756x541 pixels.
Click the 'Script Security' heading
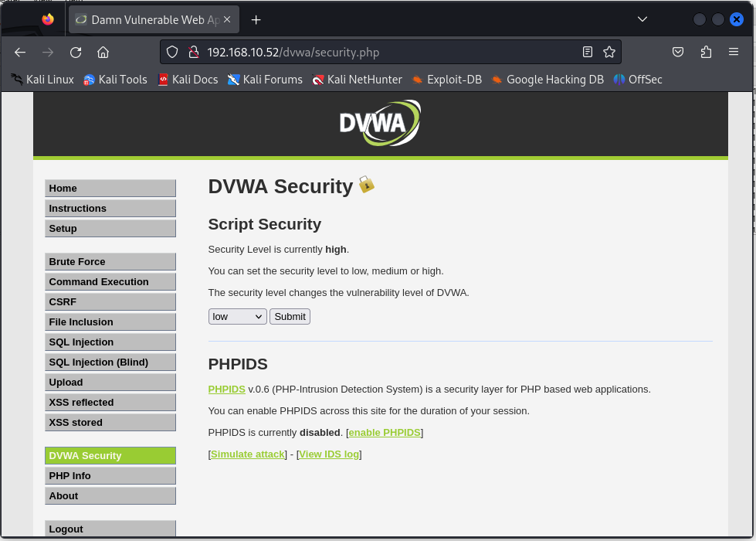(x=265, y=224)
